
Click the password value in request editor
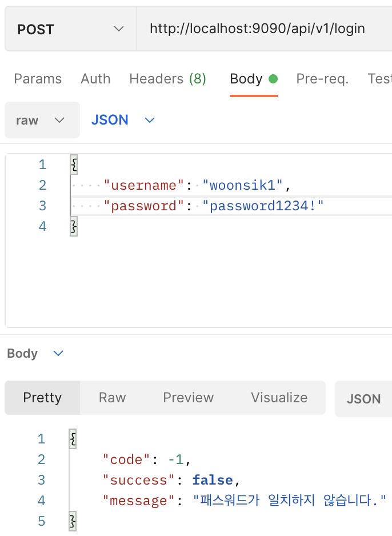pyautogui.click(x=263, y=206)
